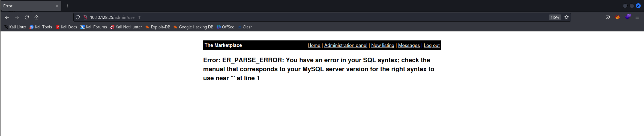Open the Save to Pocket icon
The image size is (644, 136).
(x=608, y=17)
